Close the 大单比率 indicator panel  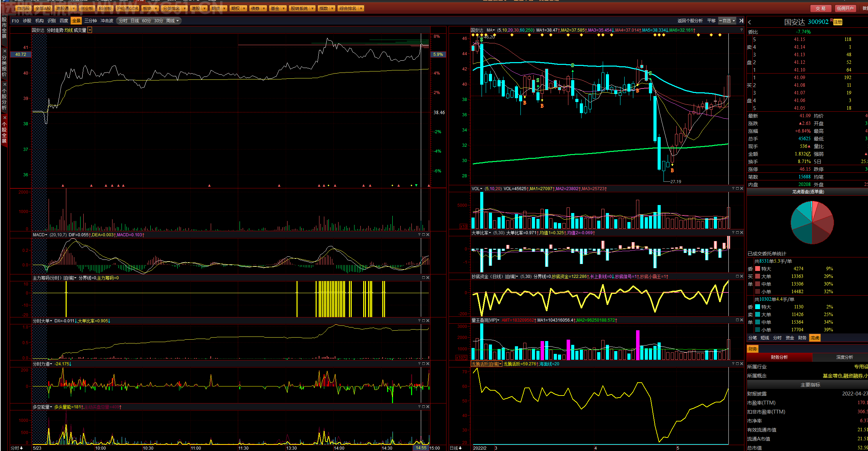pos(742,232)
